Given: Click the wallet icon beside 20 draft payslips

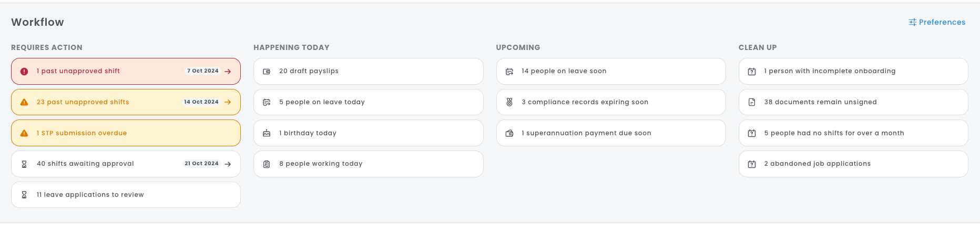Looking at the screenshot, I should [267, 72].
